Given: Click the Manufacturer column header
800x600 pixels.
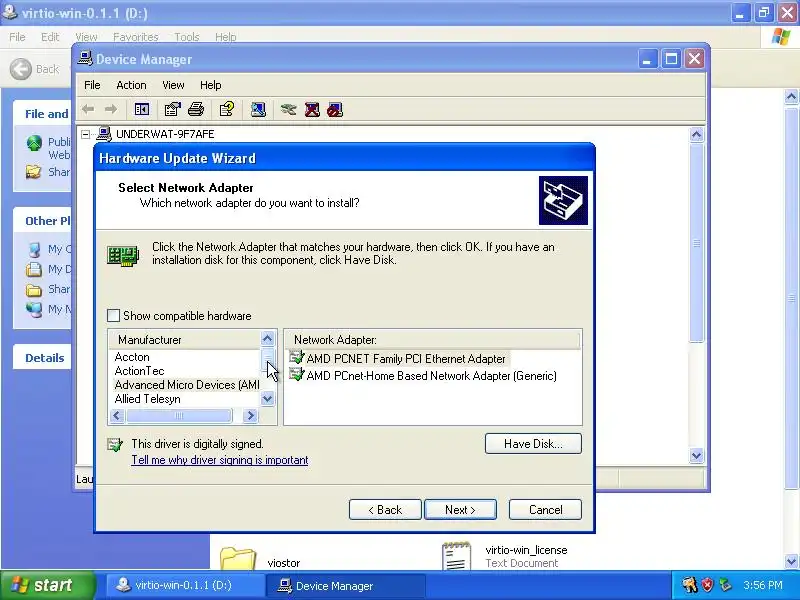Looking at the screenshot, I should pos(185,340).
